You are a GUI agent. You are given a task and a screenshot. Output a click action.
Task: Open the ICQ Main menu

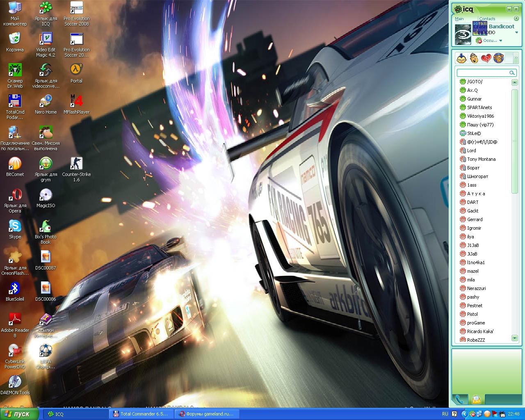pos(459,18)
